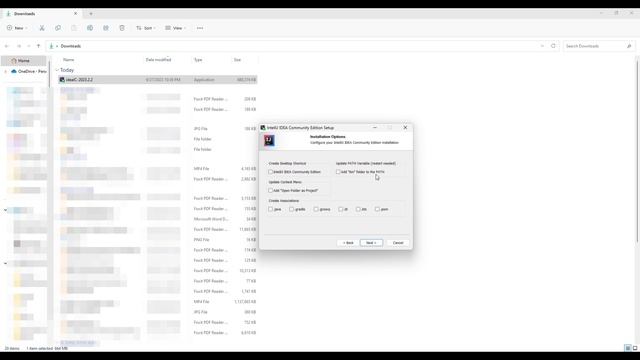Click the New button in File Explorer toolbar
This screenshot has width=640, height=360.
(x=17, y=28)
